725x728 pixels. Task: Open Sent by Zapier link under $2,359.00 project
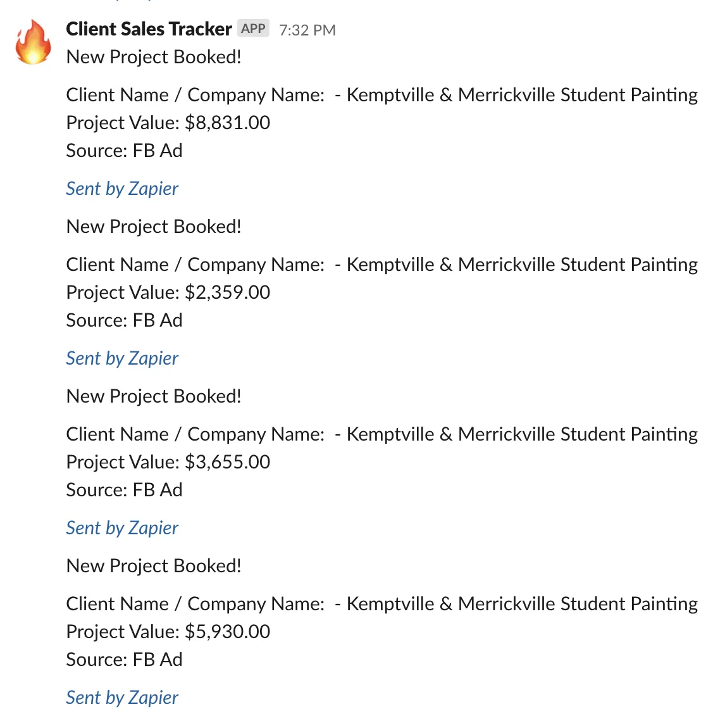pyautogui.click(x=122, y=358)
